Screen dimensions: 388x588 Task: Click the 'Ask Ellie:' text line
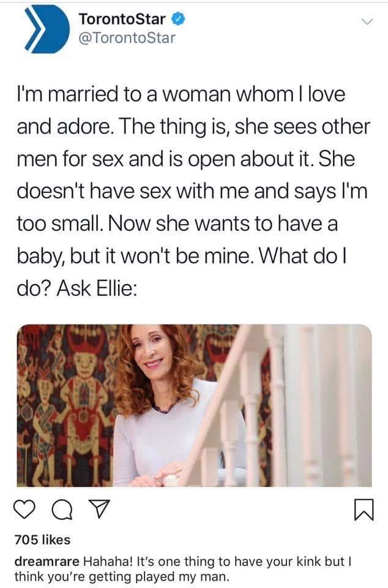pyautogui.click(x=97, y=288)
